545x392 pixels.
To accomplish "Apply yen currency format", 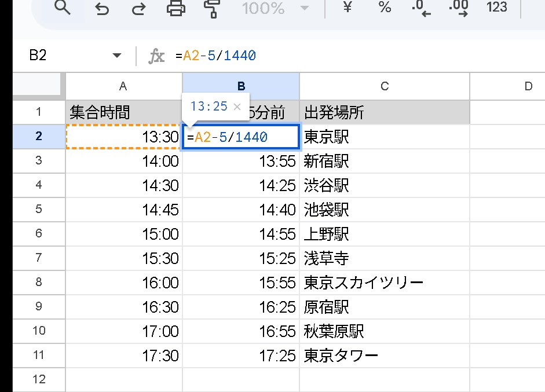I will 348,8.
